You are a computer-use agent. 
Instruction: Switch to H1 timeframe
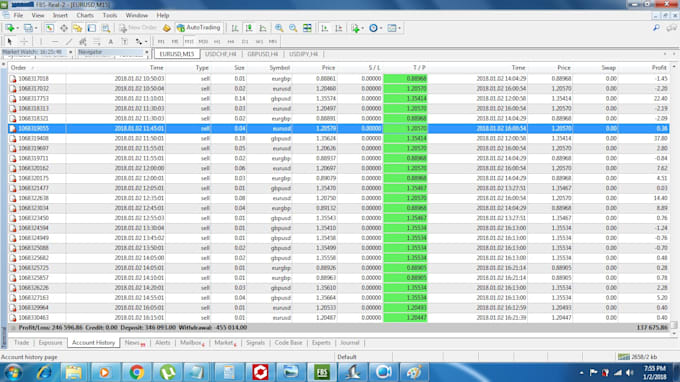(217, 42)
